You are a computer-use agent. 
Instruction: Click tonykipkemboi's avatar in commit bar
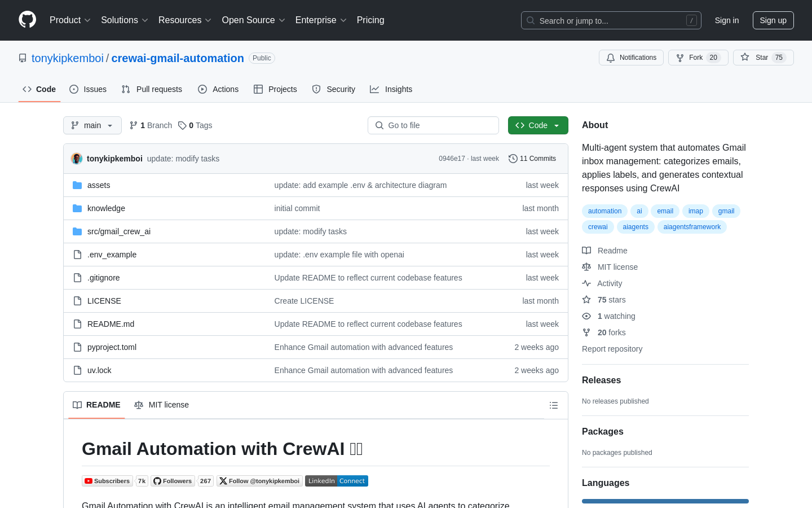click(77, 159)
